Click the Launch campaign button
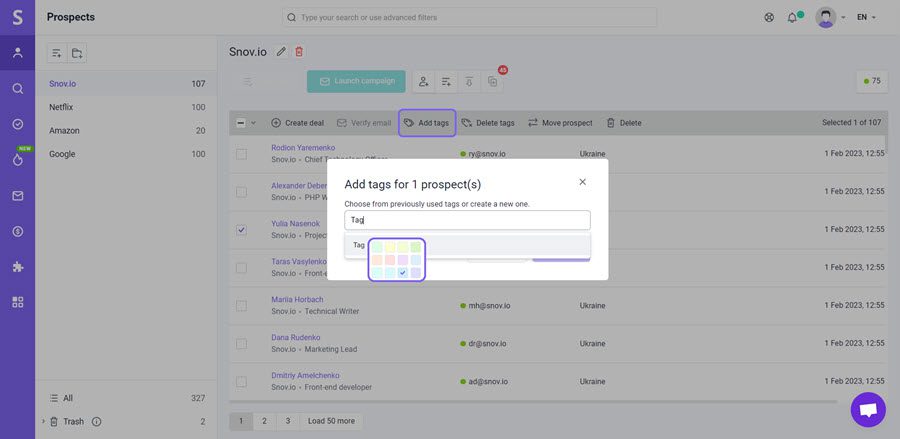Viewport: 900px width, 439px height. click(x=356, y=81)
